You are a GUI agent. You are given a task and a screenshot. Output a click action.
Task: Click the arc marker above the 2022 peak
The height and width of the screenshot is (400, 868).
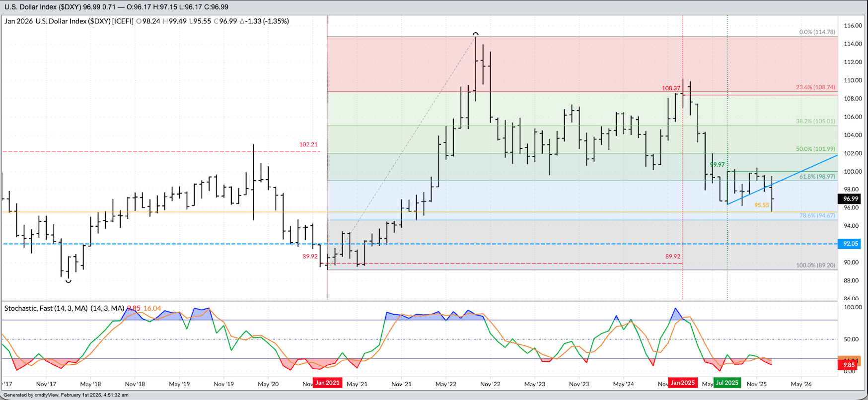tap(476, 34)
